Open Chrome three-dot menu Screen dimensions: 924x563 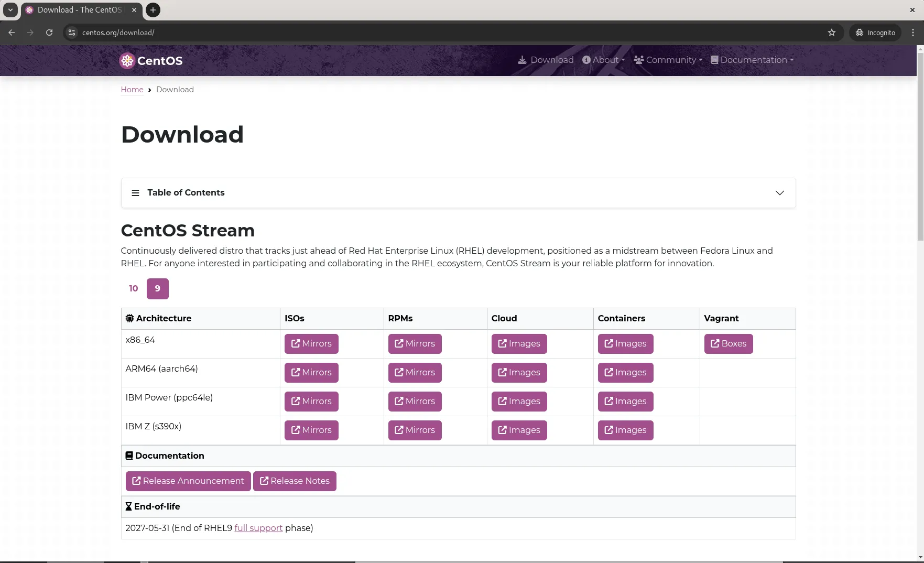coord(913,33)
